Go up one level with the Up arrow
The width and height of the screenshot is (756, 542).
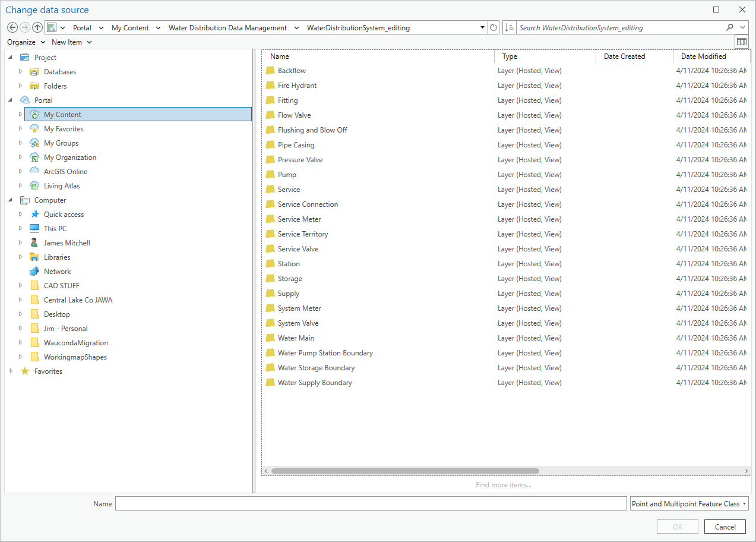37,27
